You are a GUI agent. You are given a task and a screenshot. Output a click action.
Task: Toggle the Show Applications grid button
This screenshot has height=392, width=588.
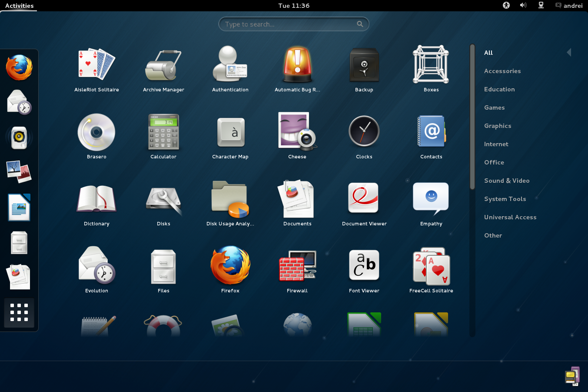click(19, 313)
